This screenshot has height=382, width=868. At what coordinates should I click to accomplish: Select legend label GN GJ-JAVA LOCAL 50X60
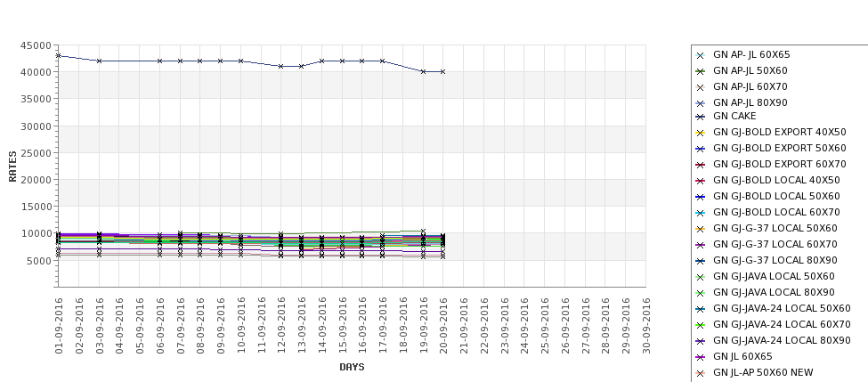774,277
